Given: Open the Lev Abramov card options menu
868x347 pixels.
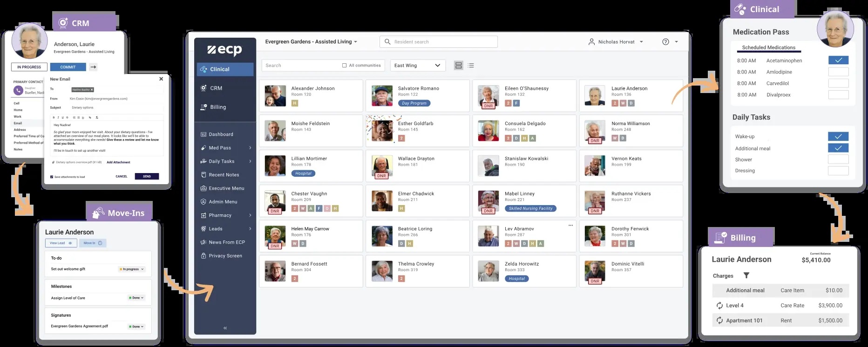Looking at the screenshot, I should tap(570, 226).
